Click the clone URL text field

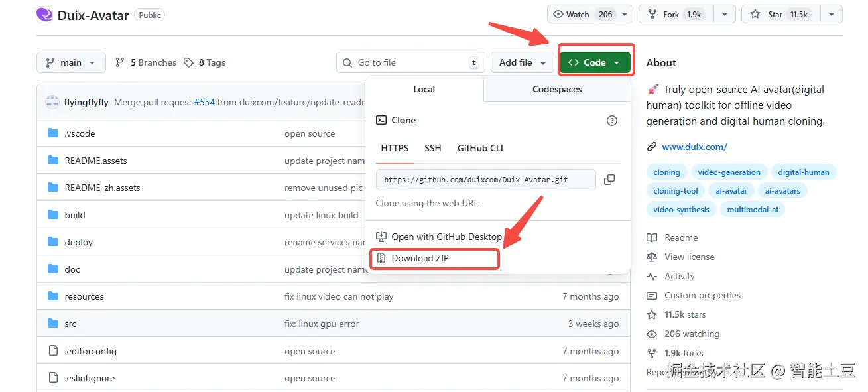(x=485, y=180)
